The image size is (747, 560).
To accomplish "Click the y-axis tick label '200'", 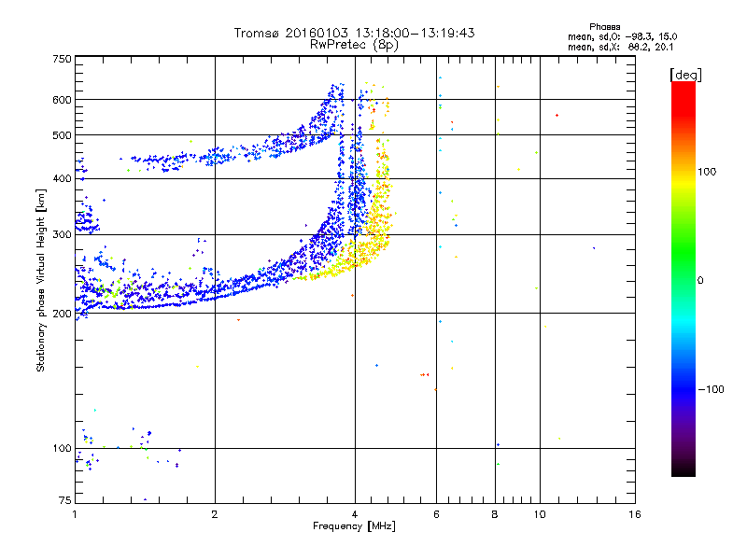I will click(x=62, y=314).
